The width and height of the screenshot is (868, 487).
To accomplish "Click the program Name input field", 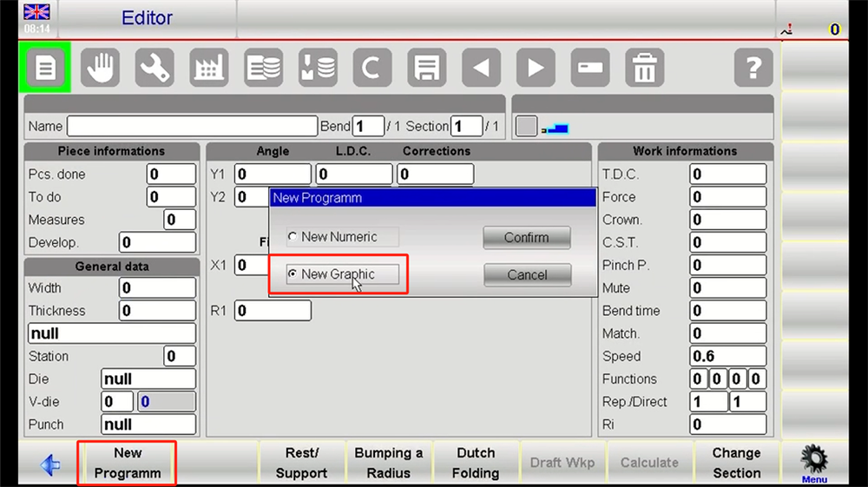I will 192,127.
